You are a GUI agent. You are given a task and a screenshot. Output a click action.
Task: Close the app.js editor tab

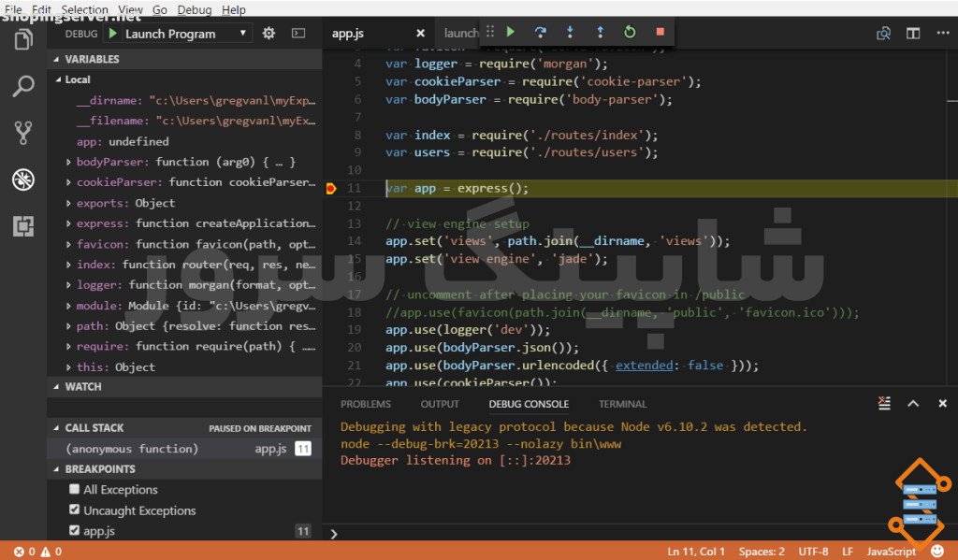tap(420, 33)
